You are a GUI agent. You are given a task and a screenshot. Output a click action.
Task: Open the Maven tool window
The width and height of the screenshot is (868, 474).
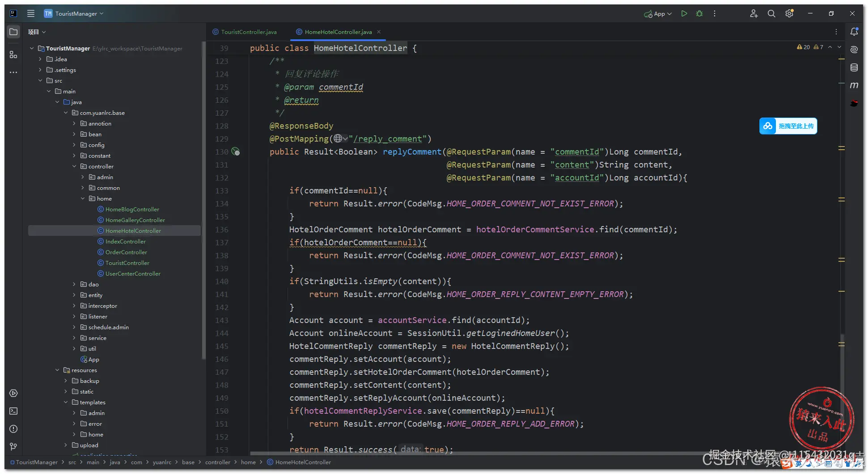tap(854, 85)
